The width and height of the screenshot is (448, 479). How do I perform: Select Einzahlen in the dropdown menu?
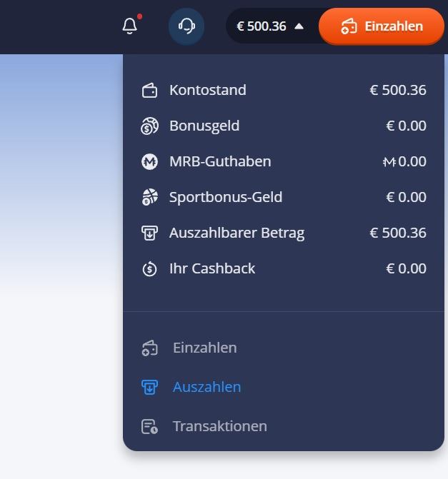coord(204,348)
